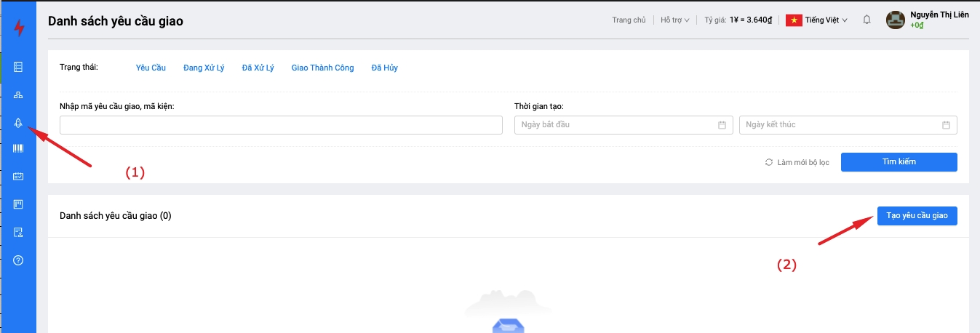Filter by Yêu Cầu status

[x=151, y=68]
